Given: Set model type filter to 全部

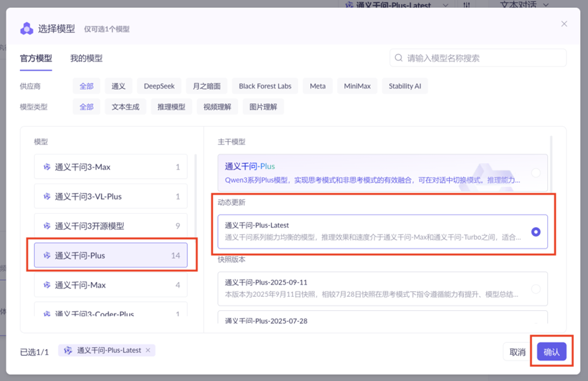Looking at the screenshot, I should coord(87,107).
